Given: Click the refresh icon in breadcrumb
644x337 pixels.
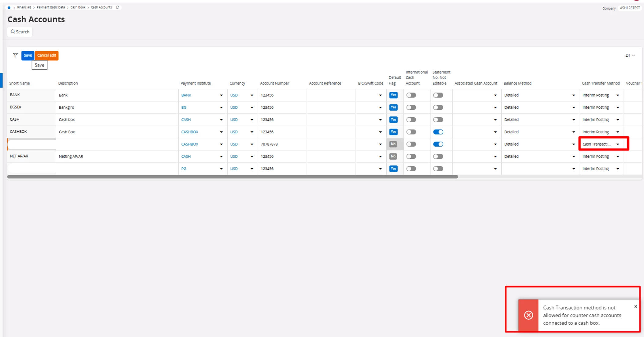Looking at the screenshot, I should pos(117,7).
